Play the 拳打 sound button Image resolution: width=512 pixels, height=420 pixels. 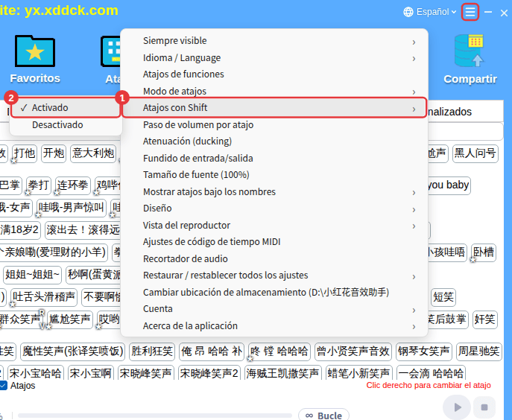pos(39,185)
